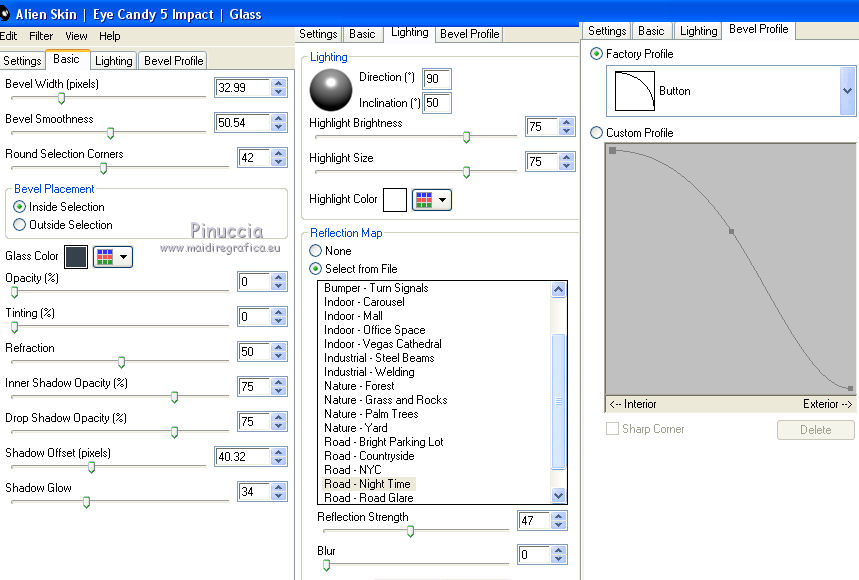Open Glass Color palette grid dropdown
Image resolution: width=859 pixels, height=580 pixels.
pyautogui.click(x=113, y=257)
